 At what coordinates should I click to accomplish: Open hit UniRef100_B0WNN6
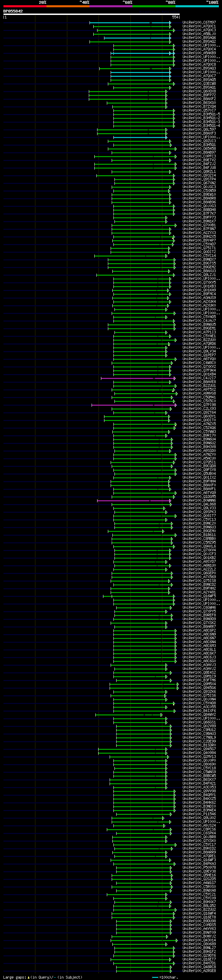click(x=199, y=501)
